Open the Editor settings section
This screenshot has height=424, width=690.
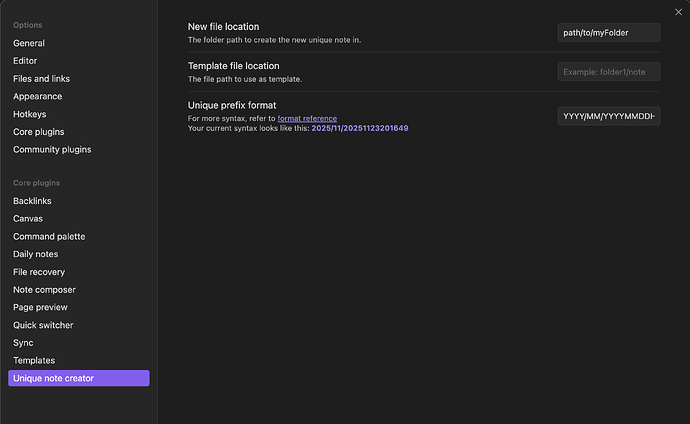[27, 61]
